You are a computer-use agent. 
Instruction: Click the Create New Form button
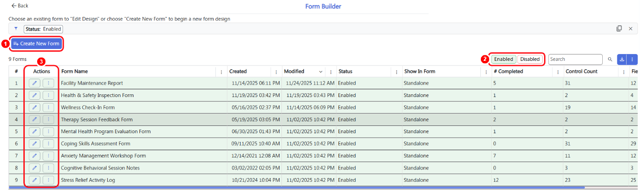tap(36, 43)
